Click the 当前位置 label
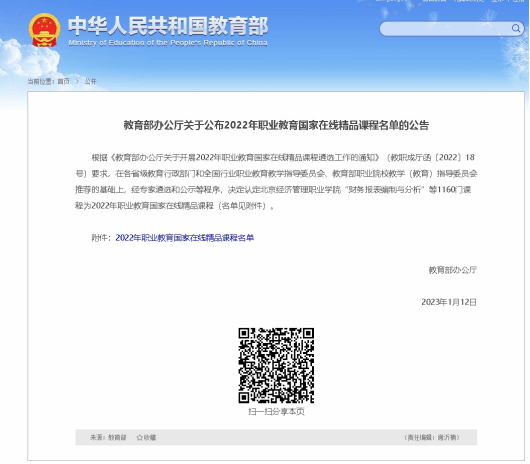 tap(40, 81)
